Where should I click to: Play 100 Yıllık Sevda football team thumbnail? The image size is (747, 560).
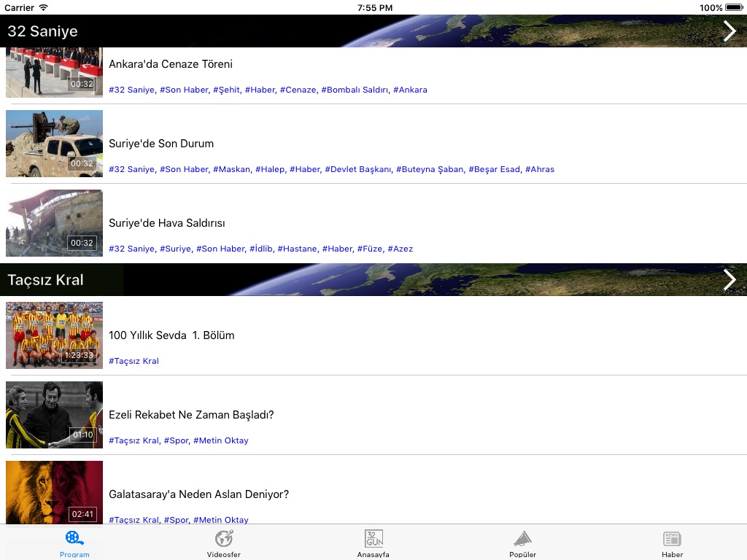pyautogui.click(x=54, y=335)
